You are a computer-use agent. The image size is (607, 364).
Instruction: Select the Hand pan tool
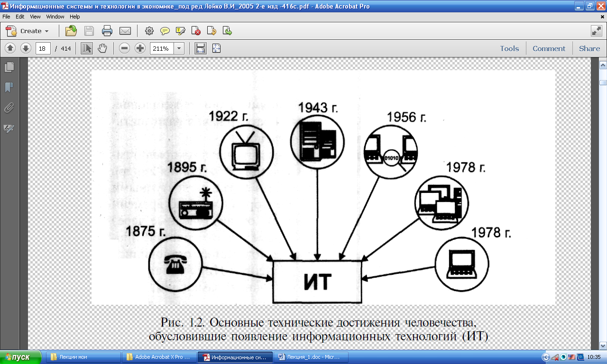(102, 48)
